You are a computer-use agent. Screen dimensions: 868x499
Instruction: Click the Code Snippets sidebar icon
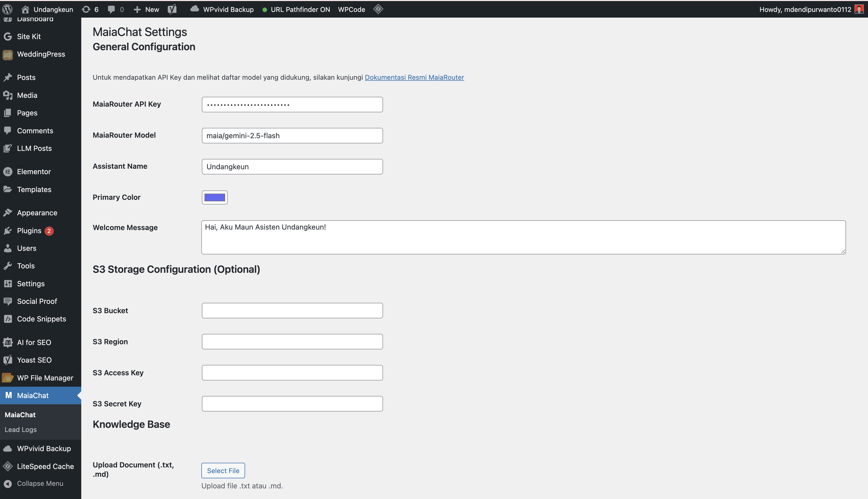[x=8, y=319]
